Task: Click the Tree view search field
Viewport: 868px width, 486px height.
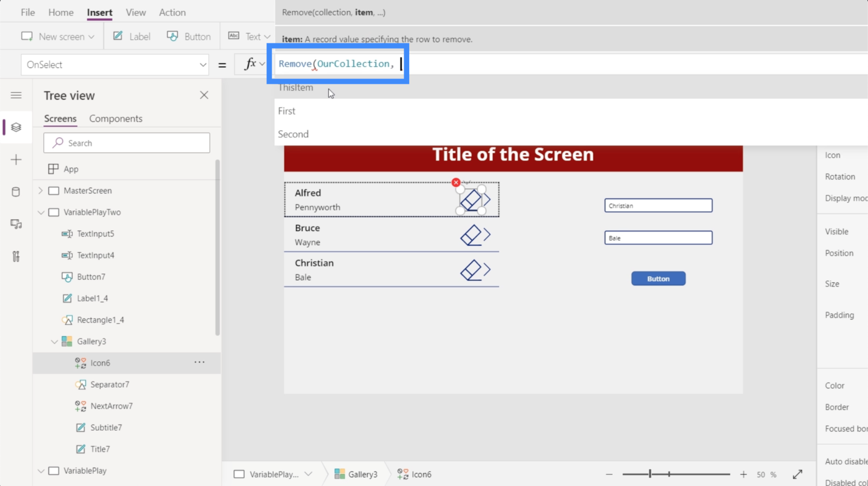Action: tap(127, 143)
